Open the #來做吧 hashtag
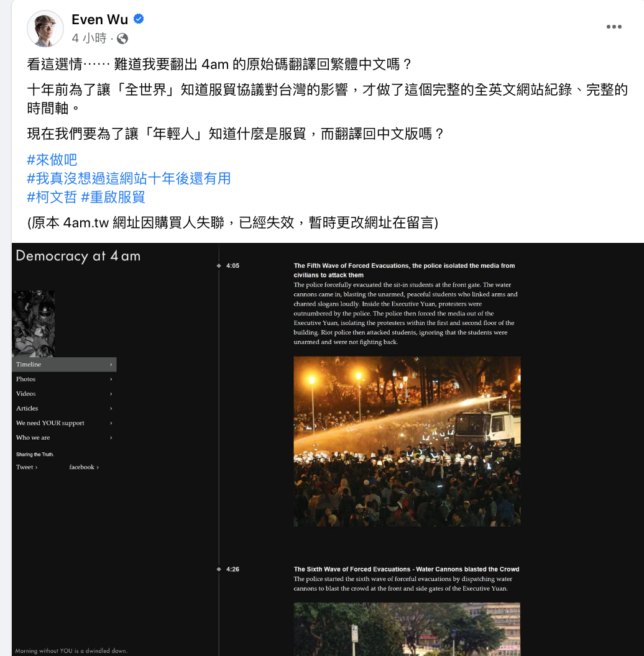Image resolution: width=644 pixels, height=656 pixels. pos(52,160)
